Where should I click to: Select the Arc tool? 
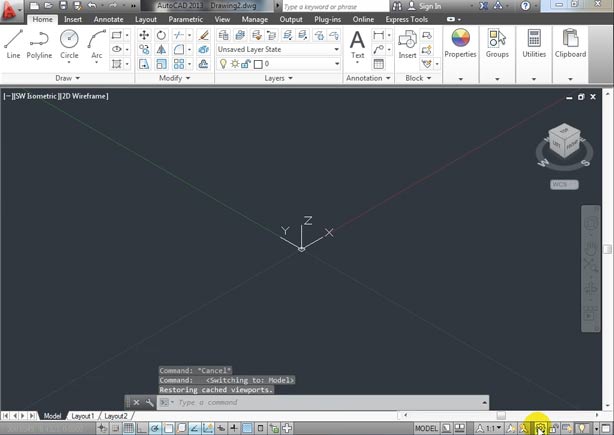pos(96,42)
